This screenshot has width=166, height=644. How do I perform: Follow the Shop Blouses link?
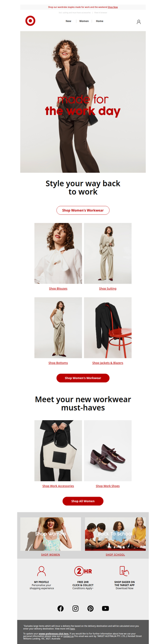[58, 289]
